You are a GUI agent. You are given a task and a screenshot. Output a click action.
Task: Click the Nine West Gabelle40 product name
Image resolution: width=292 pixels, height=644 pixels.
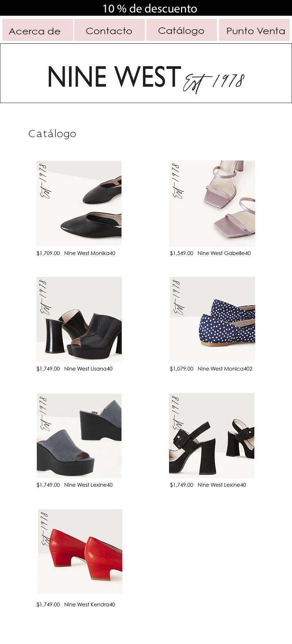coord(224,253)
